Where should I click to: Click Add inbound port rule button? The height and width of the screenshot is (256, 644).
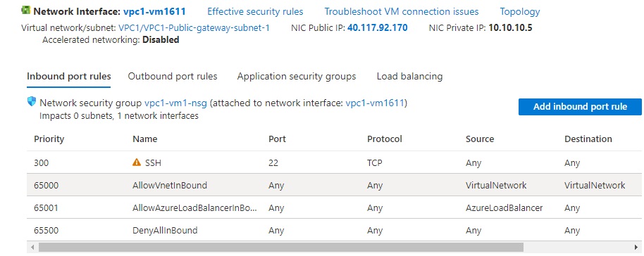tap(580, 107)
